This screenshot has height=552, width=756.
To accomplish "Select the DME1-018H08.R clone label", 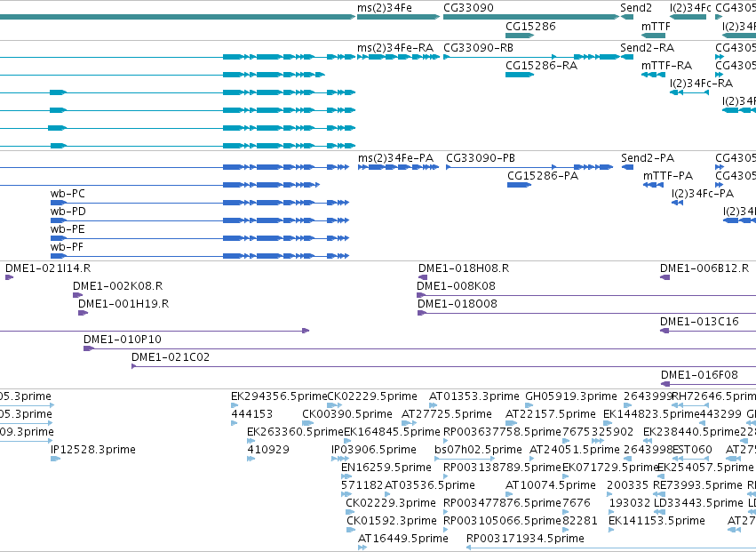I will tap(464, 268).
